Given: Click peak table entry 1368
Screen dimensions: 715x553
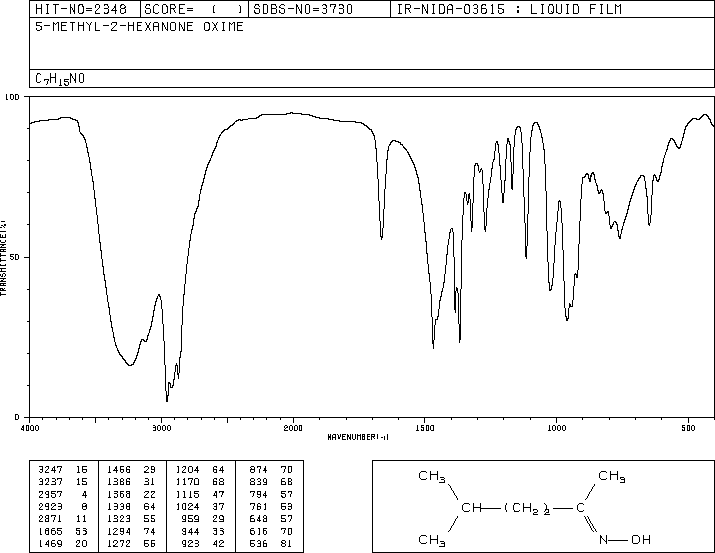Looking at the screenshot, I should (x=119, y=494).
